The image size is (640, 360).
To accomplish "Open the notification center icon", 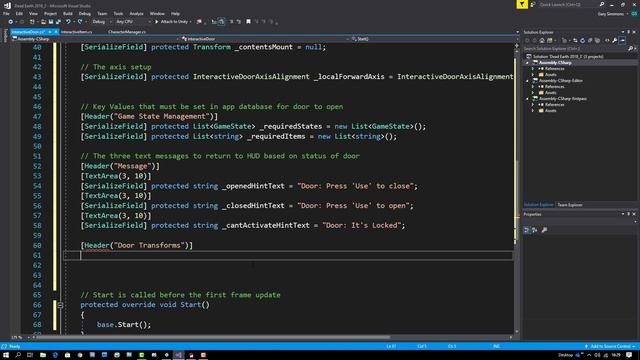I will tap(629, 355).
